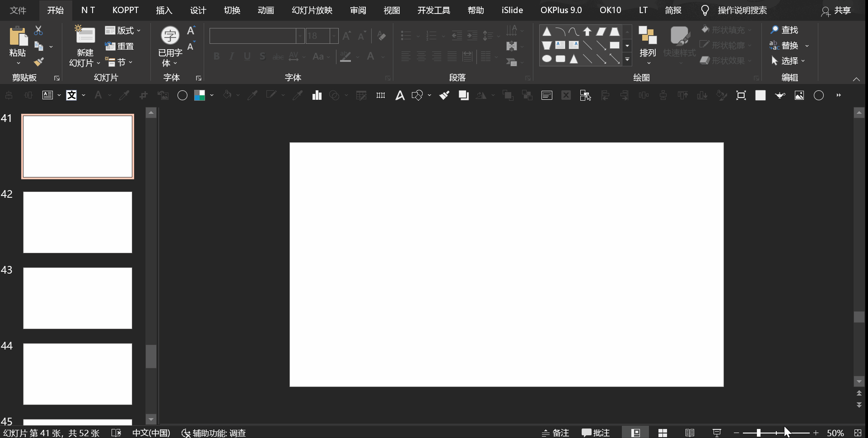Screen dimensions: 868x438
Task: Toggle the Notes (备注) pane
Action: click(556, 433)
